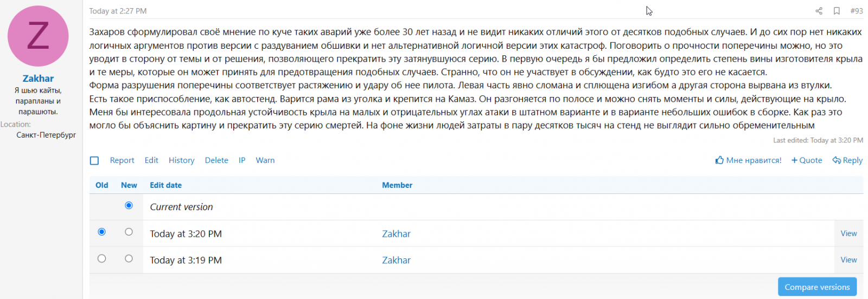Image resolution: width=868 pixels, height=299 pixels.
Task: Select New radio for 3:20 PM edit
Action: click(x=129, y=232)
